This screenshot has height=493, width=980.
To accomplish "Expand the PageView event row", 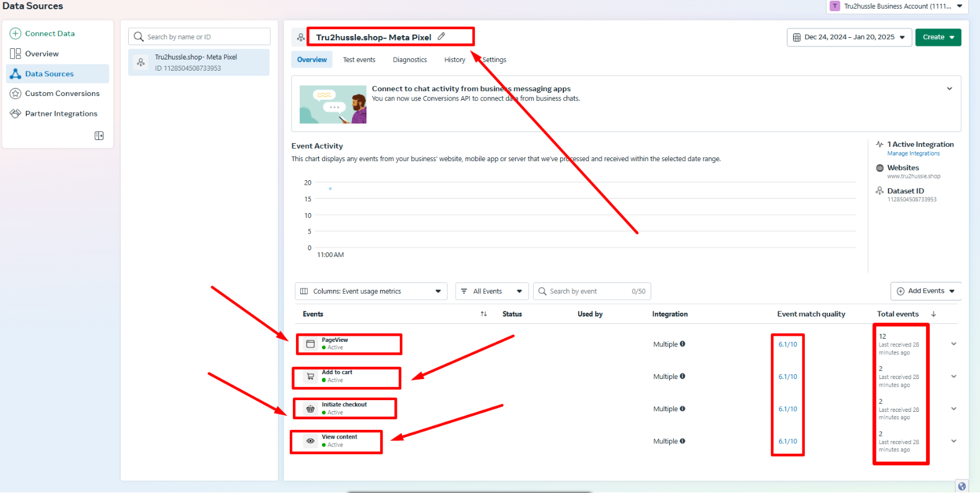I will [953, 344].
